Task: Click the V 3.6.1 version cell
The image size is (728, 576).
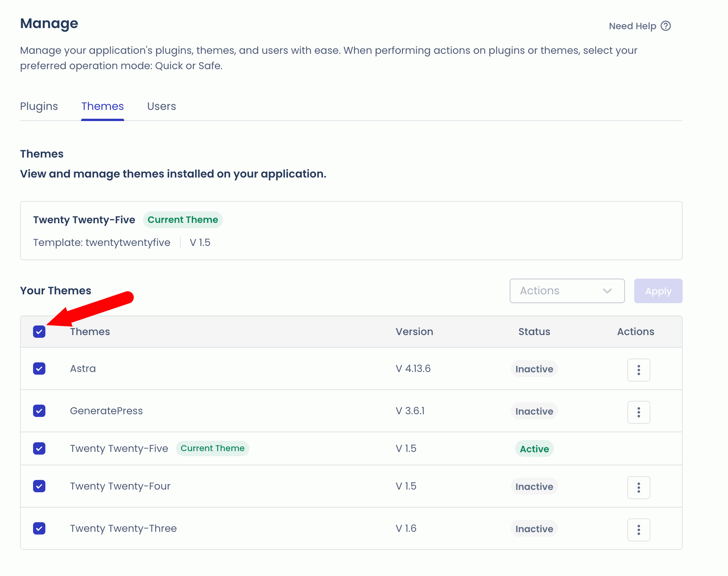Action: [x=410, y=411]
